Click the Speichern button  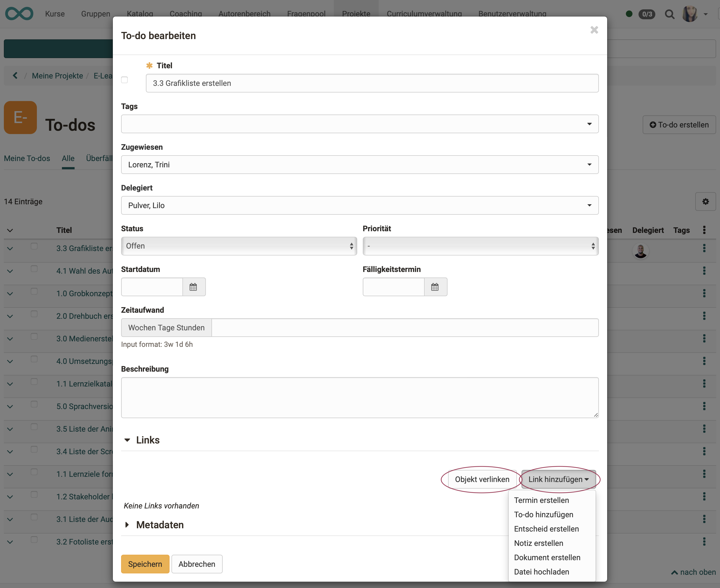click(x=145, y=564)
